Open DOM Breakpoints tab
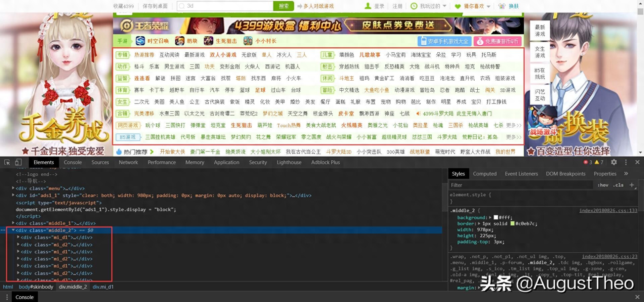The width and height of the screenshot is (644, 302). tap(566, 174)
